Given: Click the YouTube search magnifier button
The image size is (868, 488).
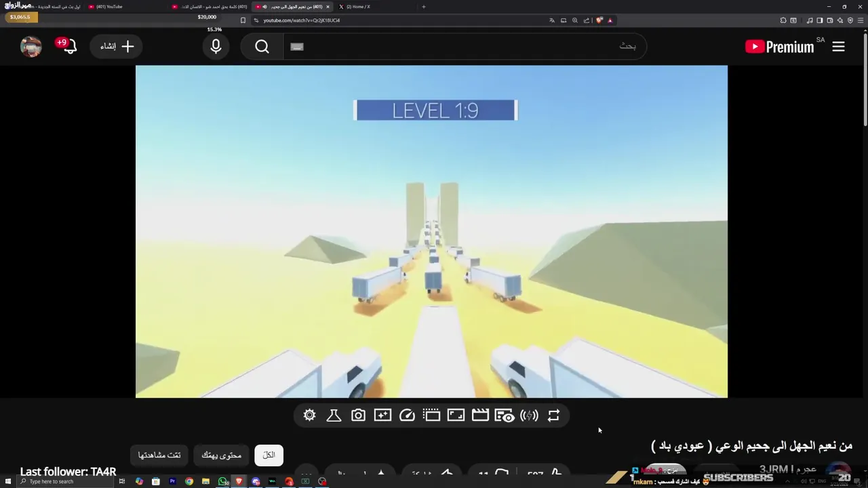Looking at the screenshot, I should coord(262,47).
